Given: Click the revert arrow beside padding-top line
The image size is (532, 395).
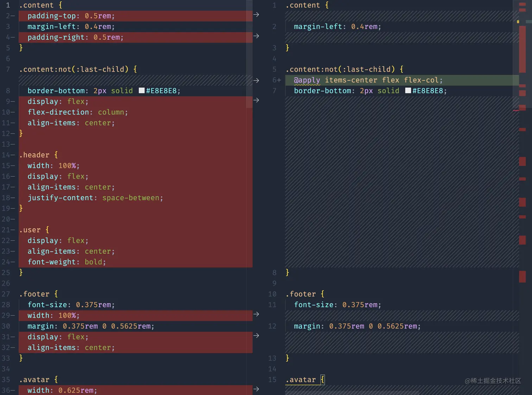Looking at the screenshot, I should pyautogui.click(x=256, y=14).
